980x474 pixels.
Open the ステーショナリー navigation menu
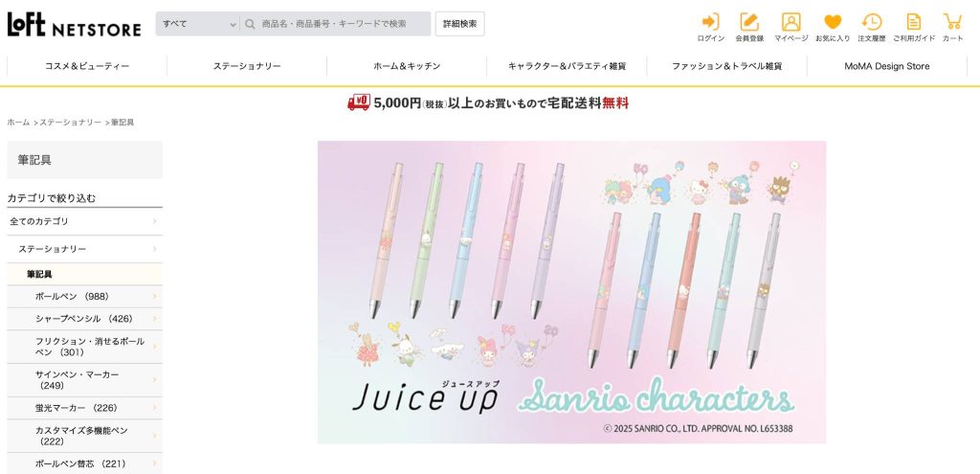(x=247, y=66)
